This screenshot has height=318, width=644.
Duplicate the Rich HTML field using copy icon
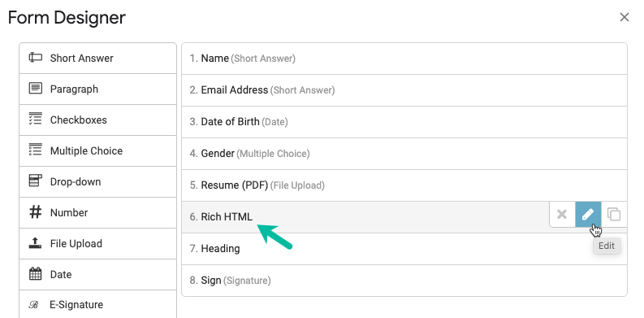coord(614,215)
